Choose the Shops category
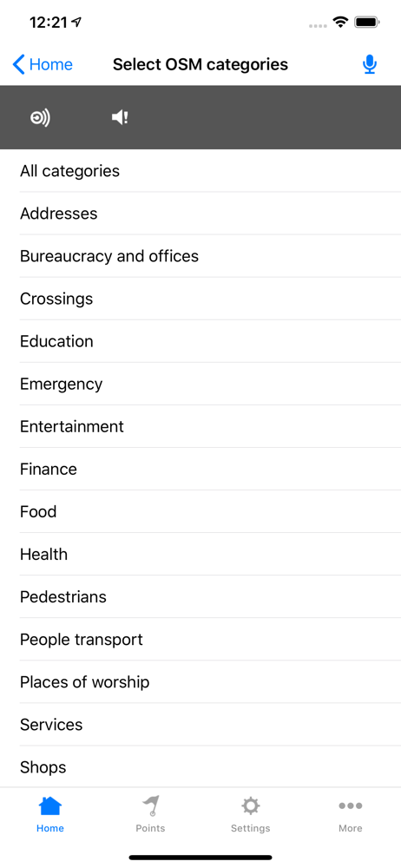This screenshot has width=401, height=868. [200, 768]
